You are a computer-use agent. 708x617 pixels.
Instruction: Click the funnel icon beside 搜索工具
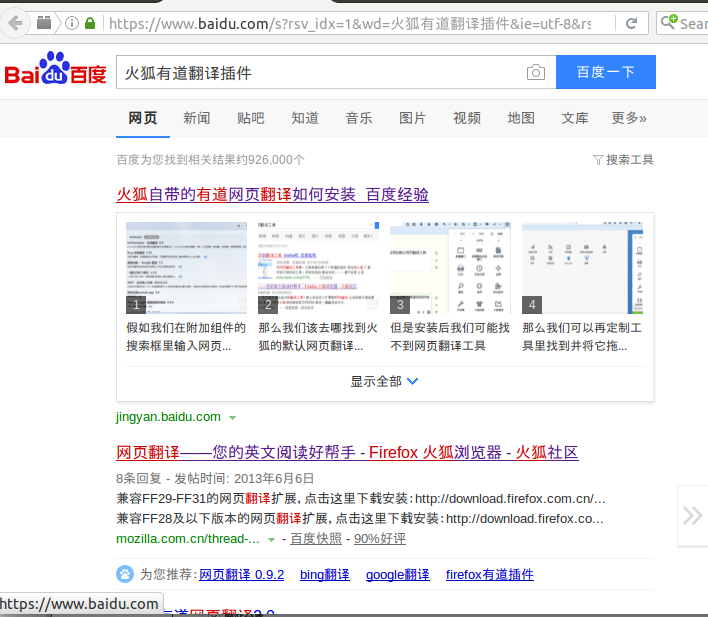[598, 160]
